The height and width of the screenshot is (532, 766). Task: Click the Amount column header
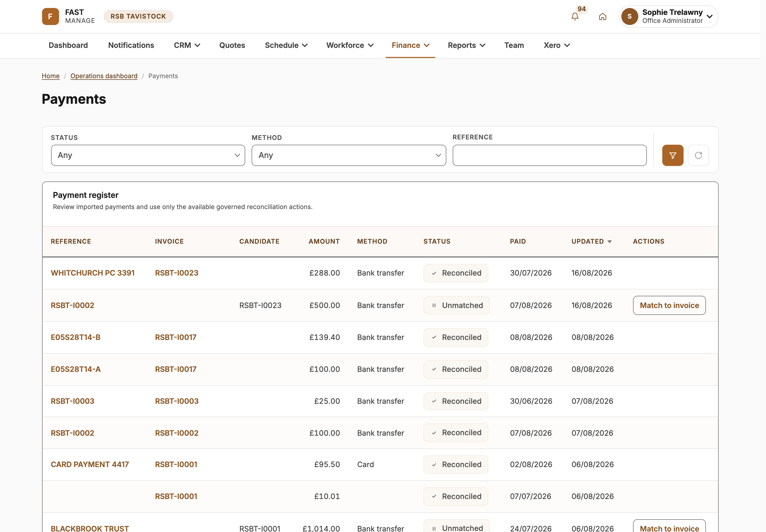click(x=324, y=242)
